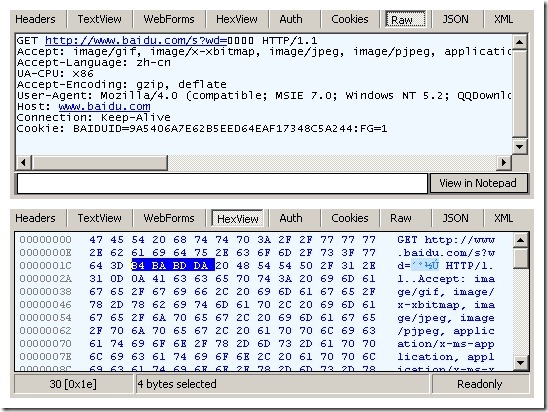This screenshot has height=412, width=548.
Task: Open request Cookies tab
Action: (350, 19)
